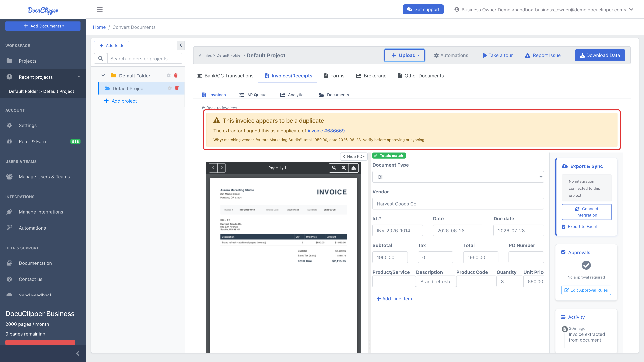Zoom out of the PDF

point(334,168)
